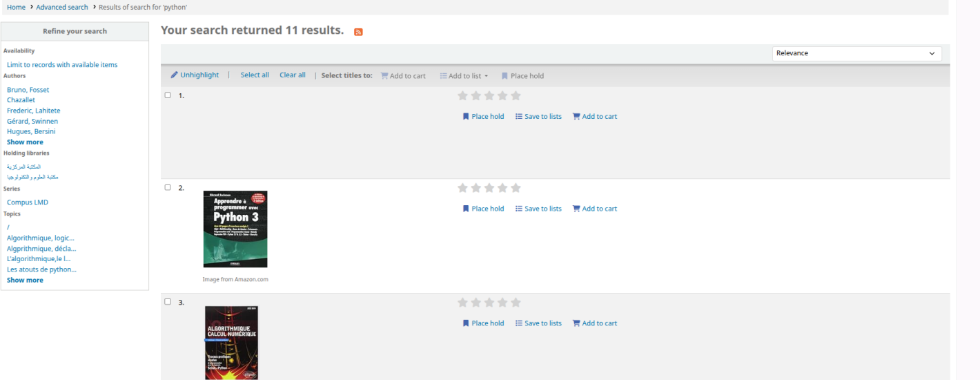Add result 3 to cart
The image size is (980, 380).
[x=595, y=323]
